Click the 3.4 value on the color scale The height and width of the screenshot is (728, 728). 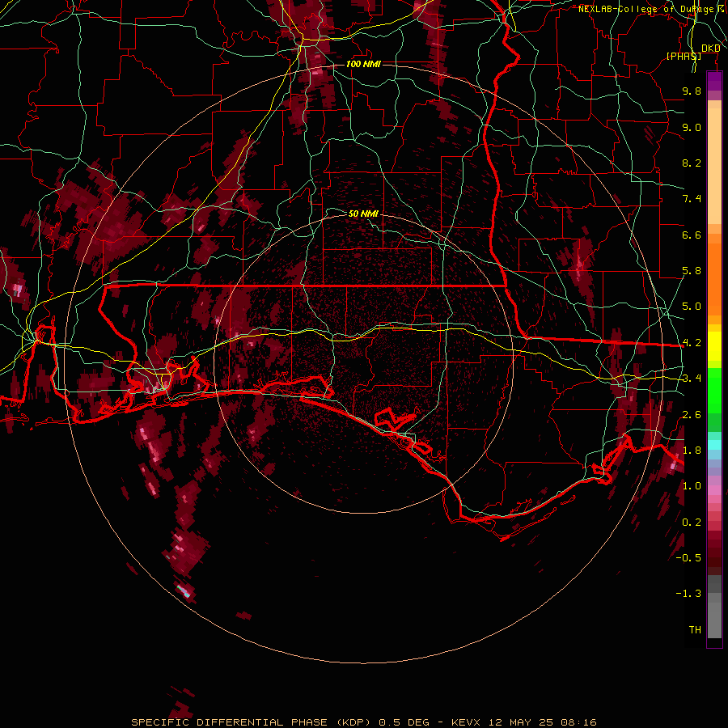pyautogui.click(x=692, y=379)
